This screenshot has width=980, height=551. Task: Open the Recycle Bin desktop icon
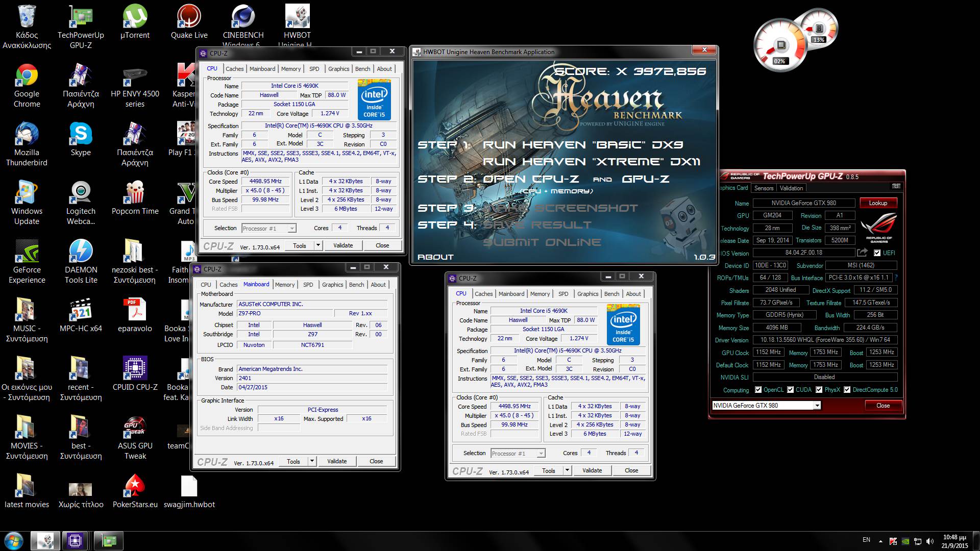27,27
